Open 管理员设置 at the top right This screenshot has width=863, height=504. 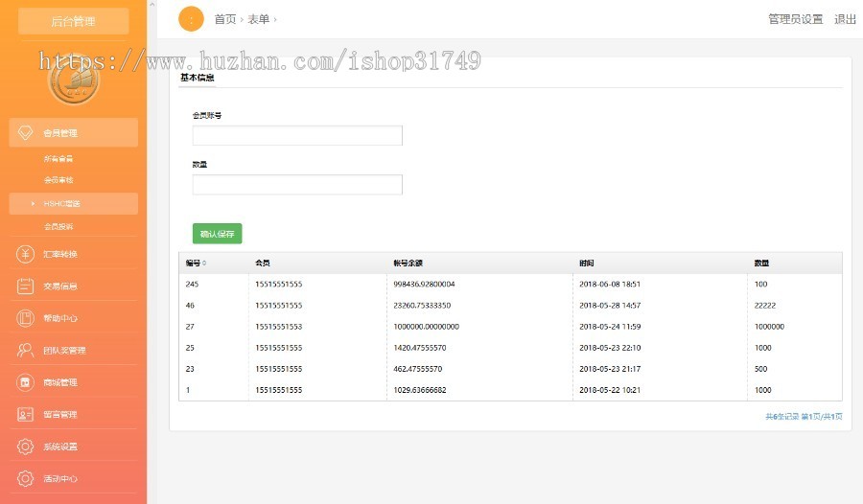[x=795, y=19]
